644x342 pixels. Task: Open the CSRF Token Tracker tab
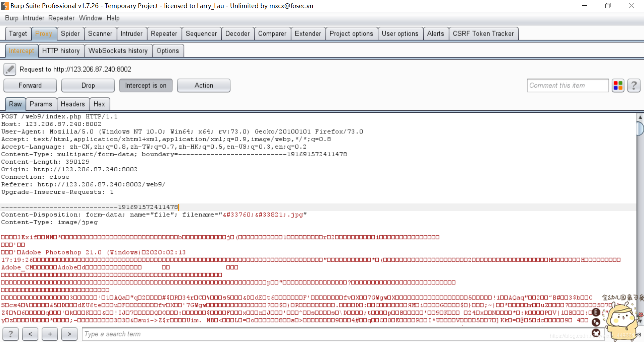[483, 34]
